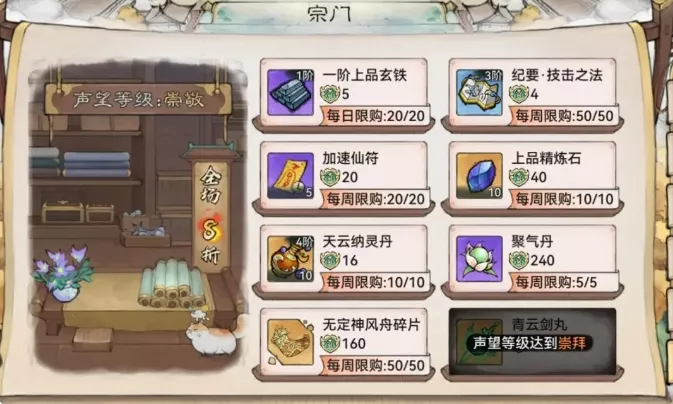Click the 每日限购:20/20 limit label
The image size is (673, 404).
(x=376, y=116)
